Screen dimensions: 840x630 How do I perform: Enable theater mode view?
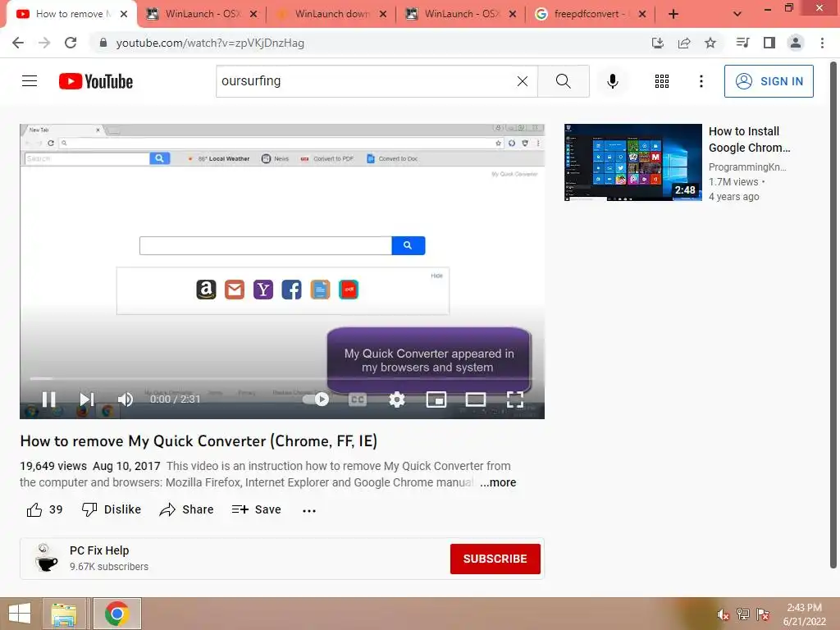pyautogui.click(x=476, y=399)
